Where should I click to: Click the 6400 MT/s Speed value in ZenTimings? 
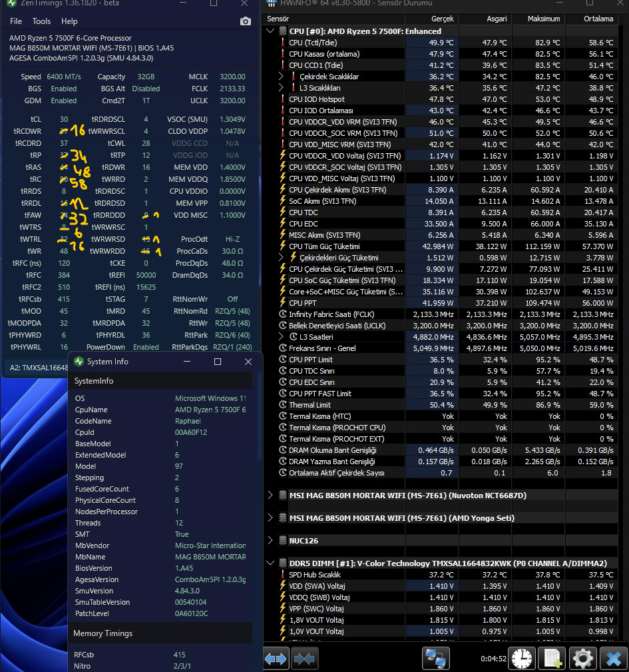(x=64, y=77)
